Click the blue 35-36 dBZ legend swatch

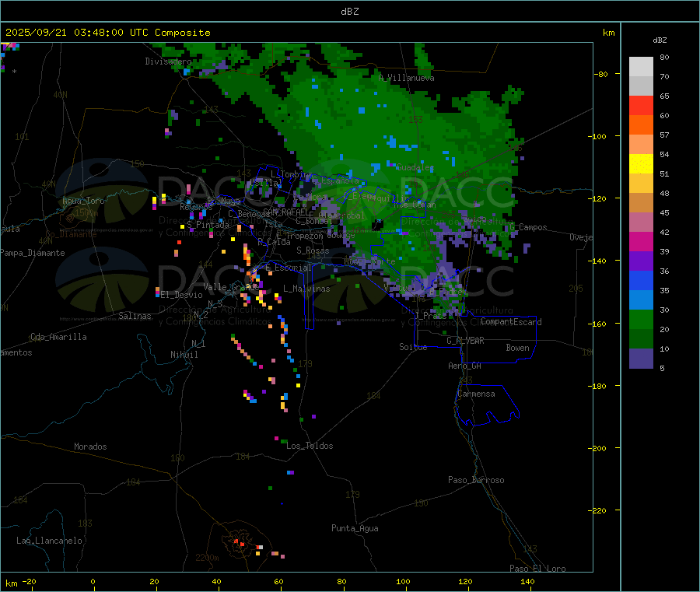(641, 280)
